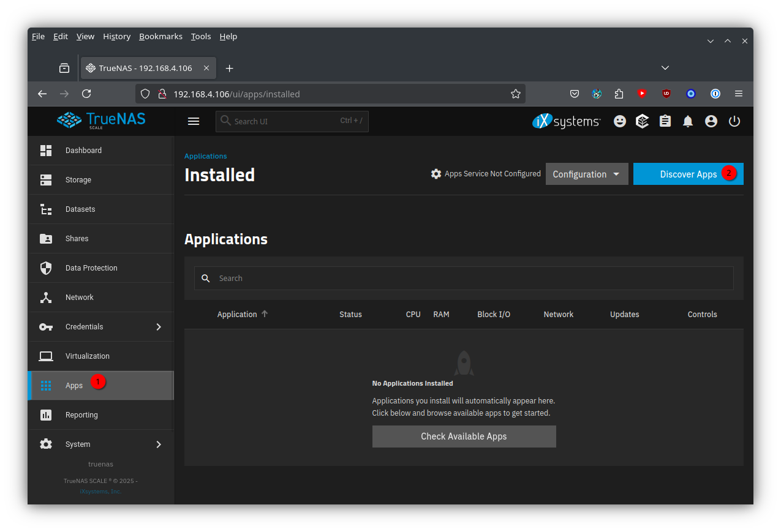Click the power icon in the top bar
This screenshot has height=532, width=781.
tap(734, 121)
